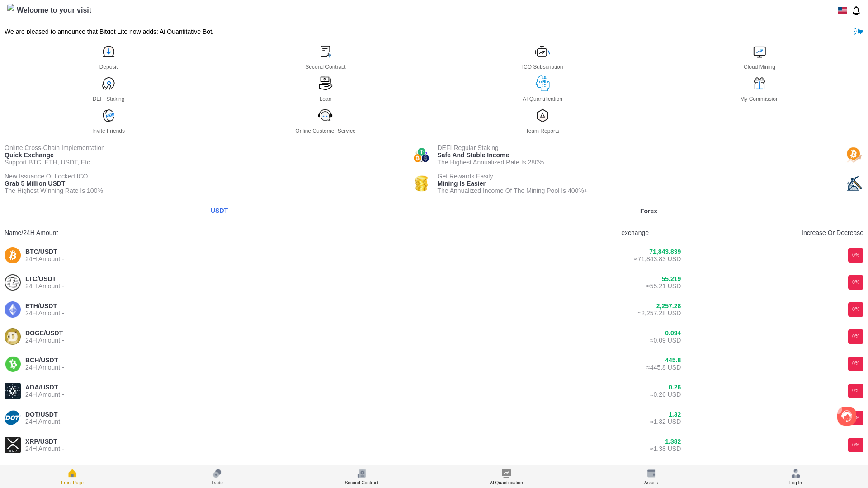Click the LTC/USDT 0% change badge
Image resolution: width=868 pixels, height=488 pixels.
[x=856, y=282]
